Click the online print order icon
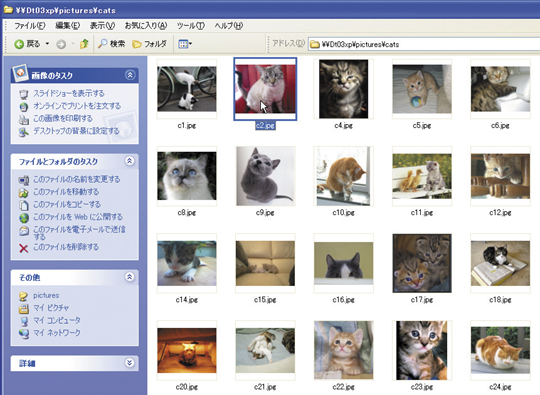540x395 pixels. pyautogui.click(x=23, y=107)
